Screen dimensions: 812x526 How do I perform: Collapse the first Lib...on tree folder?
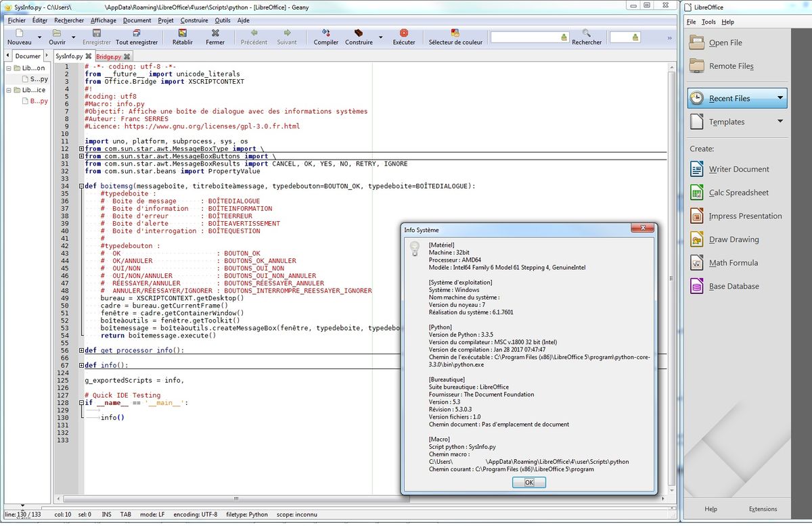pos(9,68)
